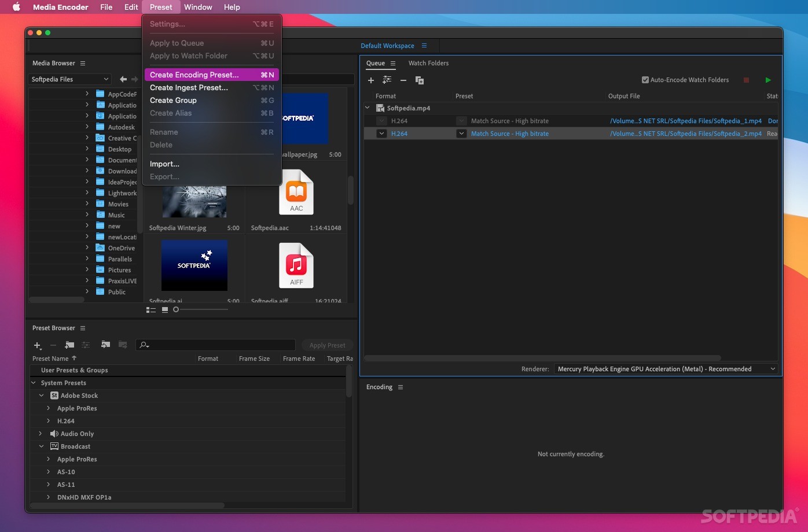Create a new preset group folder
The height and width of the screenshot is (532, 808).
pyautogui.click(x=69, y=345)
